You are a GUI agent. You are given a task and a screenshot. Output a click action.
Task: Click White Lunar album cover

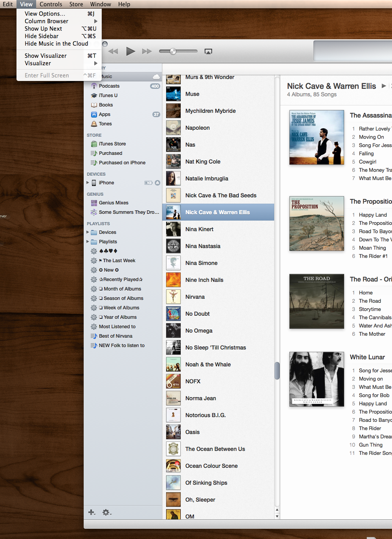click(x=317, y=379)
